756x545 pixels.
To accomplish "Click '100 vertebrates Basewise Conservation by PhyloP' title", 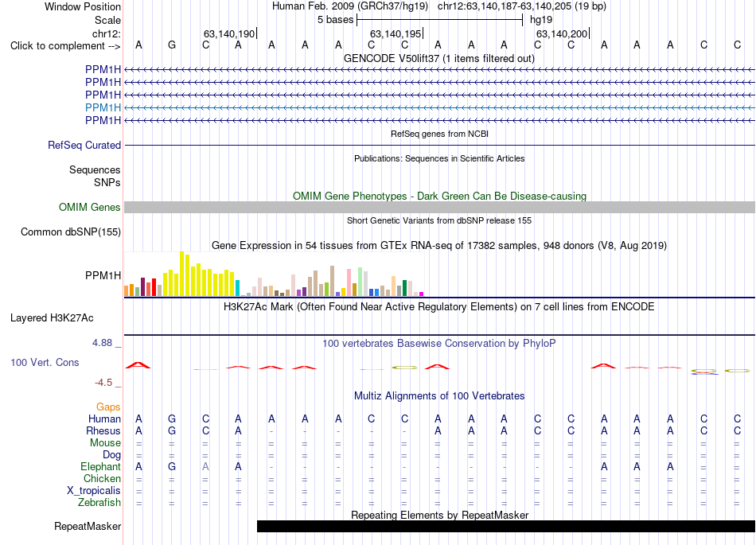I will [438, 344].
